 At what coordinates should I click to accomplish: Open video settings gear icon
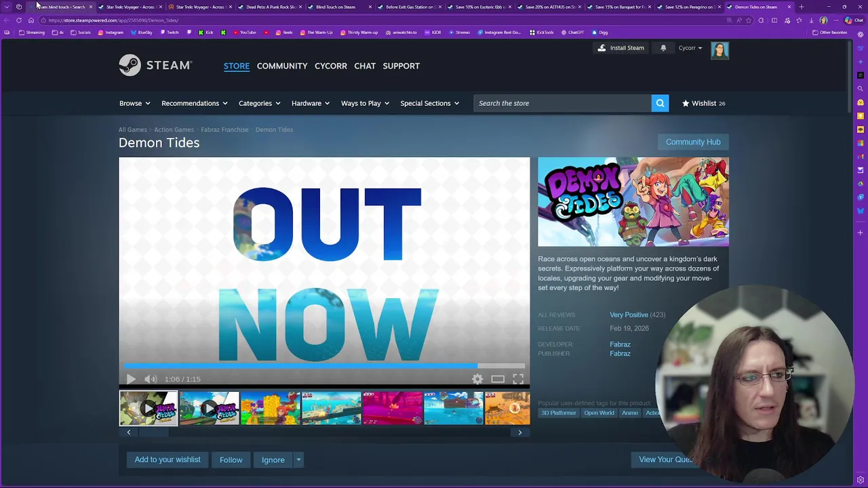coord(477,380)
